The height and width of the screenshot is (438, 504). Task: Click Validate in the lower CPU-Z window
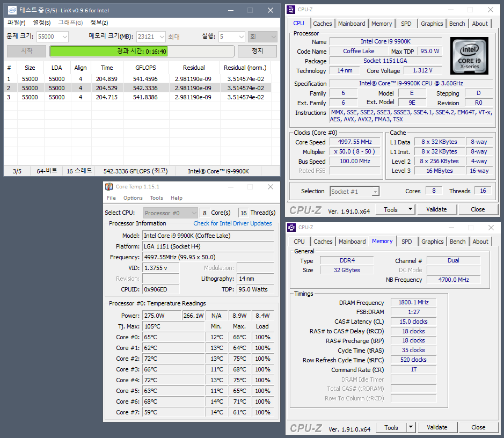click(x=437, y=427)
